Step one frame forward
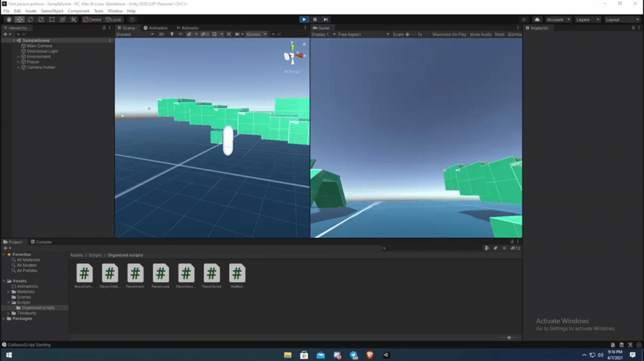 pyautogui.click(x=326, y=19)
